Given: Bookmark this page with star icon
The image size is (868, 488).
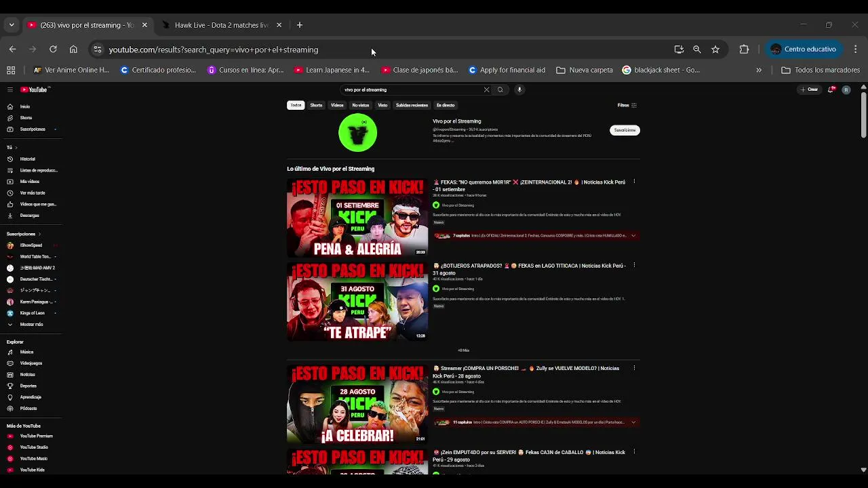Looking at the screenshot, I should 715,49.
